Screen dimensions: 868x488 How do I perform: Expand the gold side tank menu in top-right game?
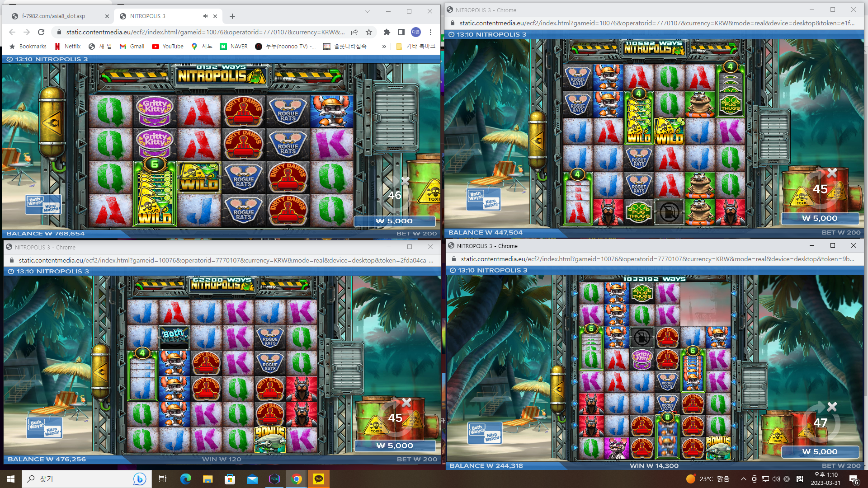coord(538,140)
